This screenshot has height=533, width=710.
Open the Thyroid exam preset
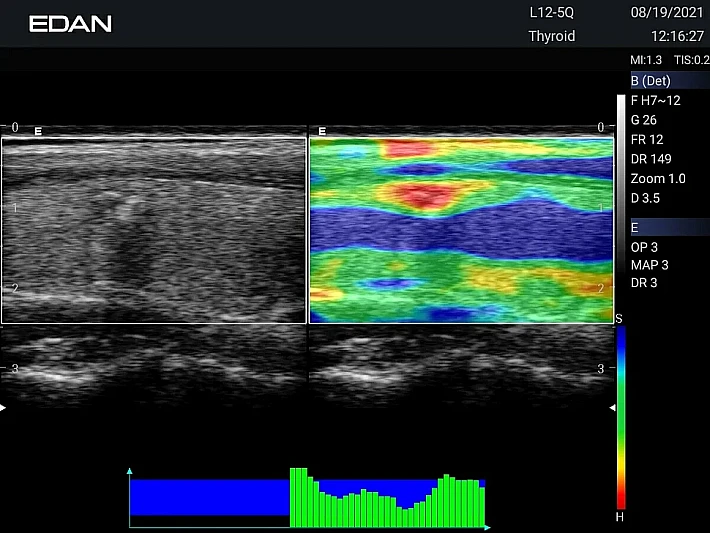(x=551, y=36)
